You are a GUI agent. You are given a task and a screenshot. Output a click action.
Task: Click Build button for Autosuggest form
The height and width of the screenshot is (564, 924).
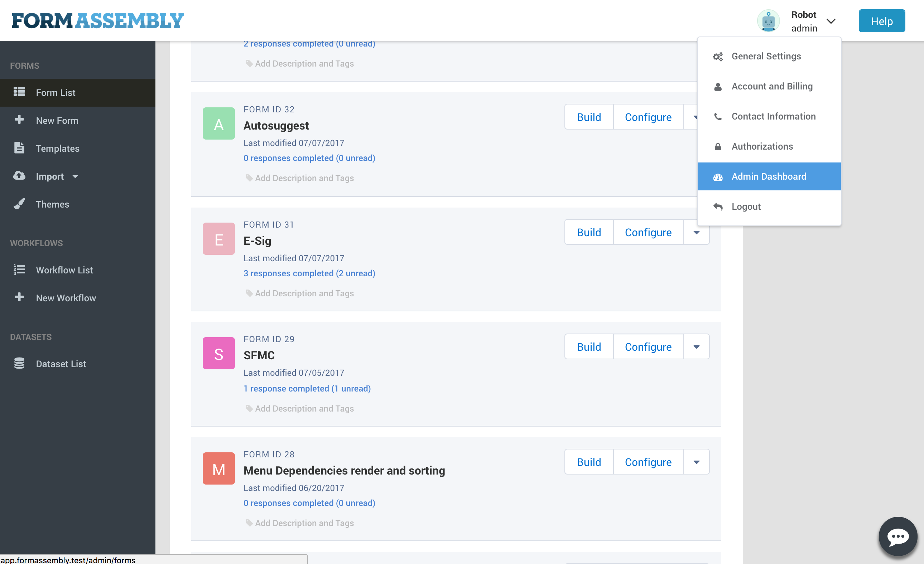click(589, 117)
